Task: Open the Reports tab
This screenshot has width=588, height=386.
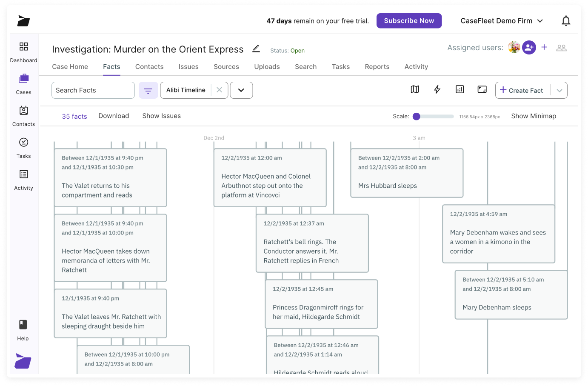Action: tap(377, 67)
